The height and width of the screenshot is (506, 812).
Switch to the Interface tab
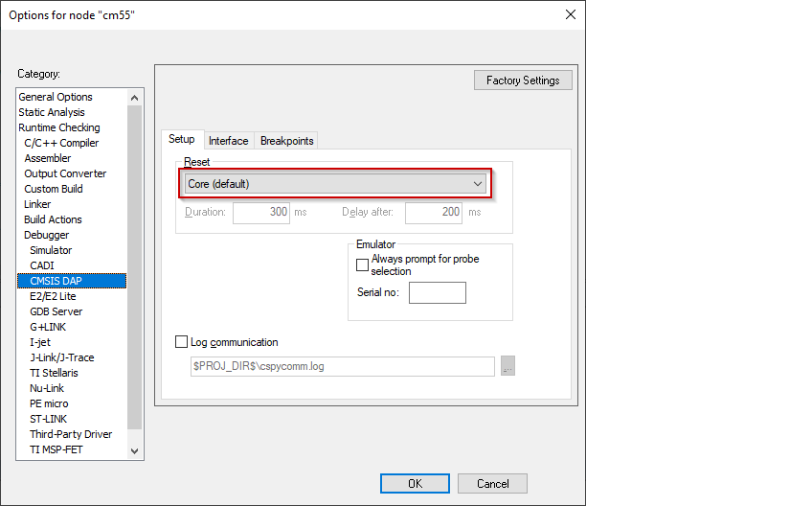[228, 141]
